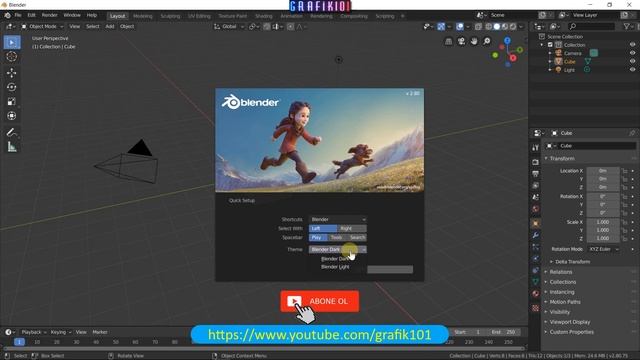
Task: Hide the Cube with its eye icon
Action: (632, 61)
